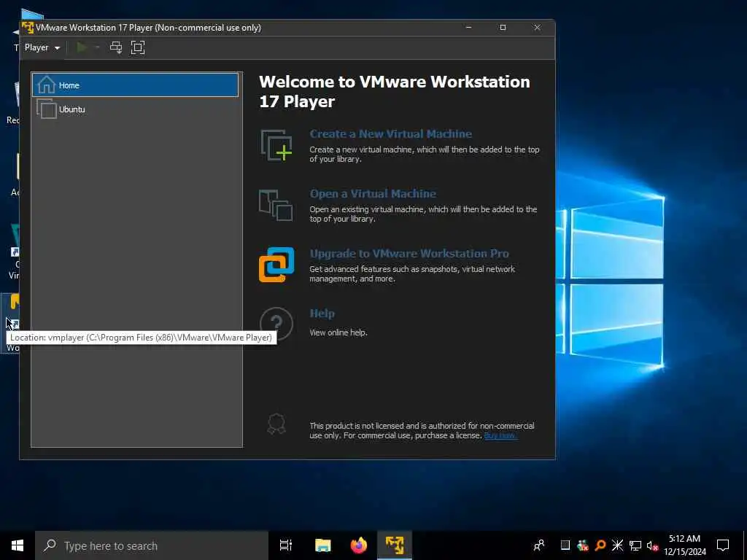Click the white asterisk tray icon
747x560 pixels.
[x=617, y=545]
